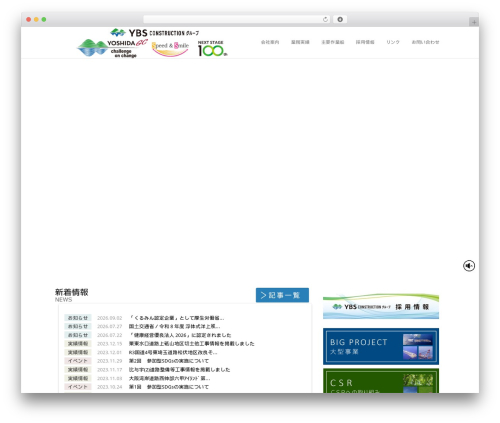Viewport: 500px width, 423px height.
Task: Click お知らせ tag on 国土交通省 row
Action: click(x=78, y=326)
